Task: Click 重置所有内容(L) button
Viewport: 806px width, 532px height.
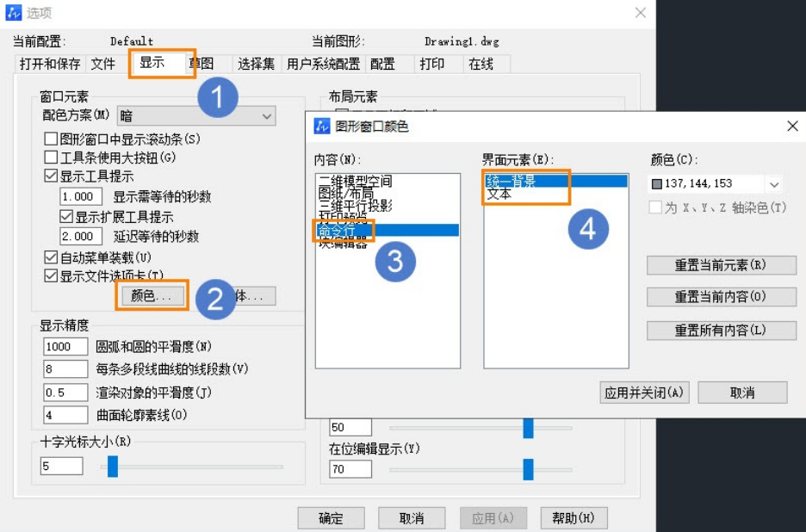Action: (x=722, y=331)
